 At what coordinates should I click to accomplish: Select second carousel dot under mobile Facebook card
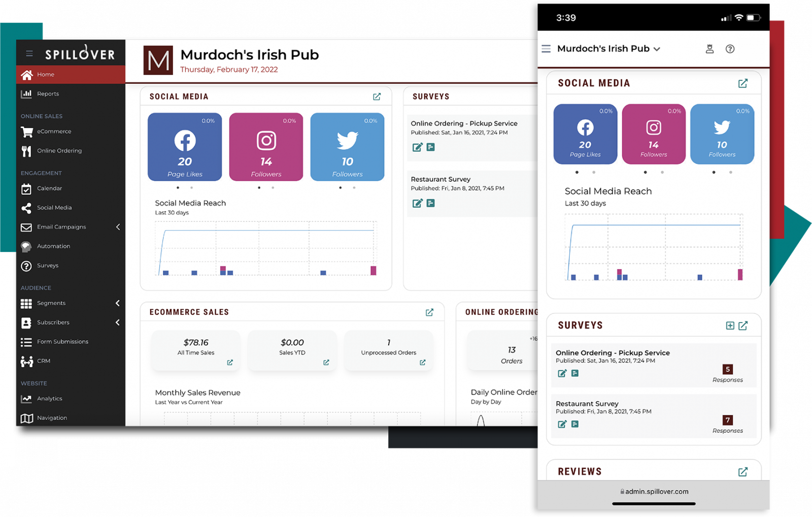[x=594, y=172]
